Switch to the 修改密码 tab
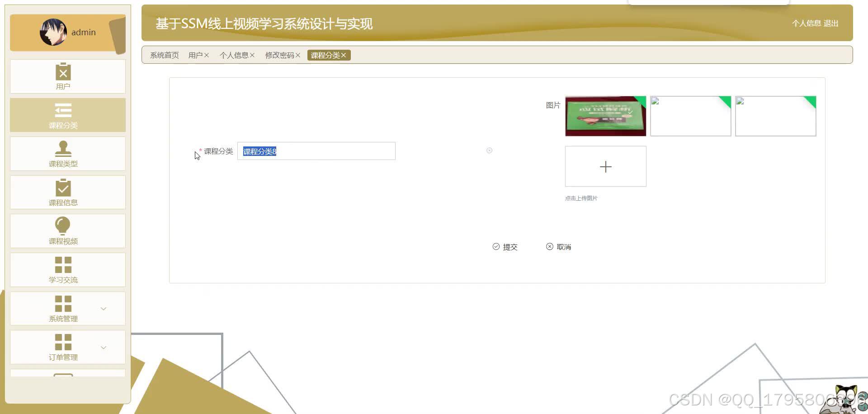 click(279, 55)
